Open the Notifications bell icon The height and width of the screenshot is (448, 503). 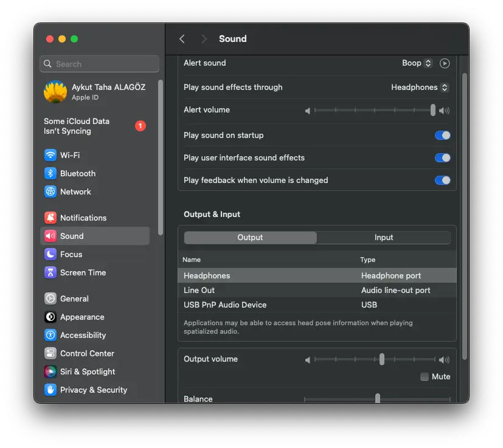point(50,218)
